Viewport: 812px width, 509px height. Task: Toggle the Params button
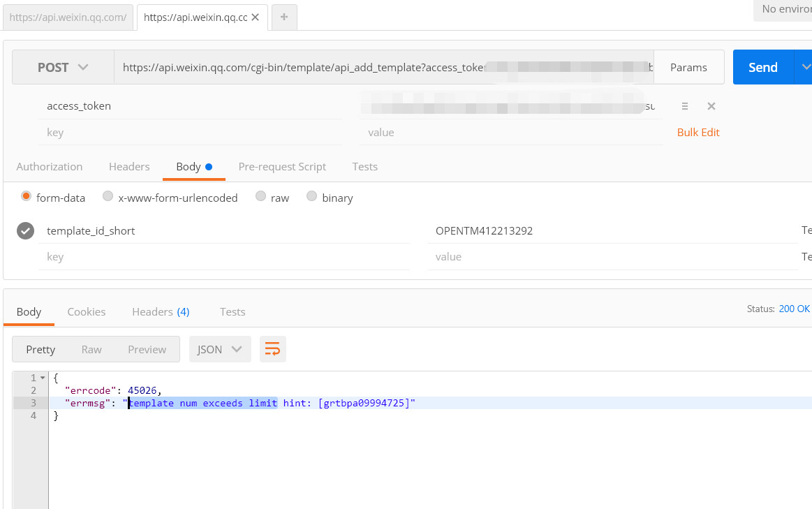[688, 67]
